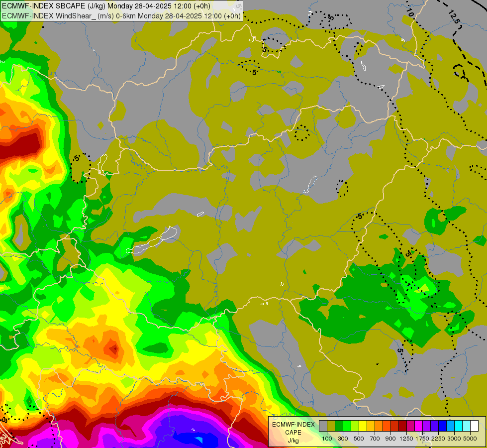Click the '3000' legend value
487x448 pixels.
(x=454, y=439)
